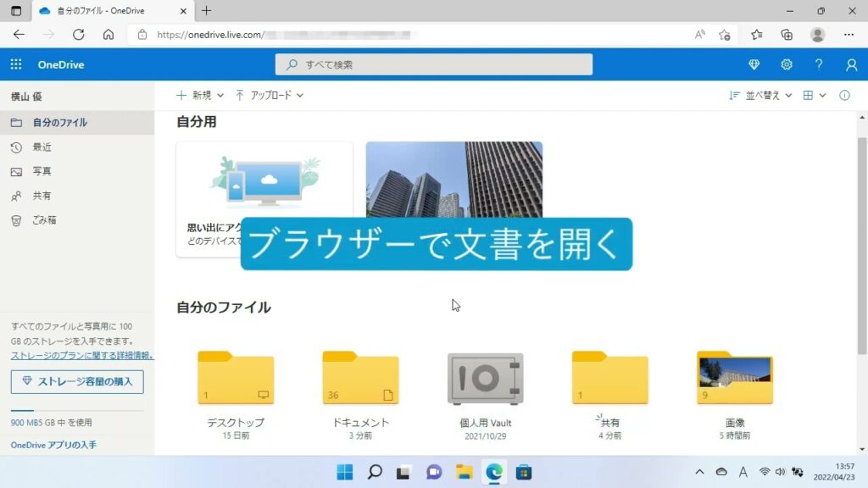Click 900 MB5 GB 中 を使用 text
868x488 pixels.
point(52,423)
